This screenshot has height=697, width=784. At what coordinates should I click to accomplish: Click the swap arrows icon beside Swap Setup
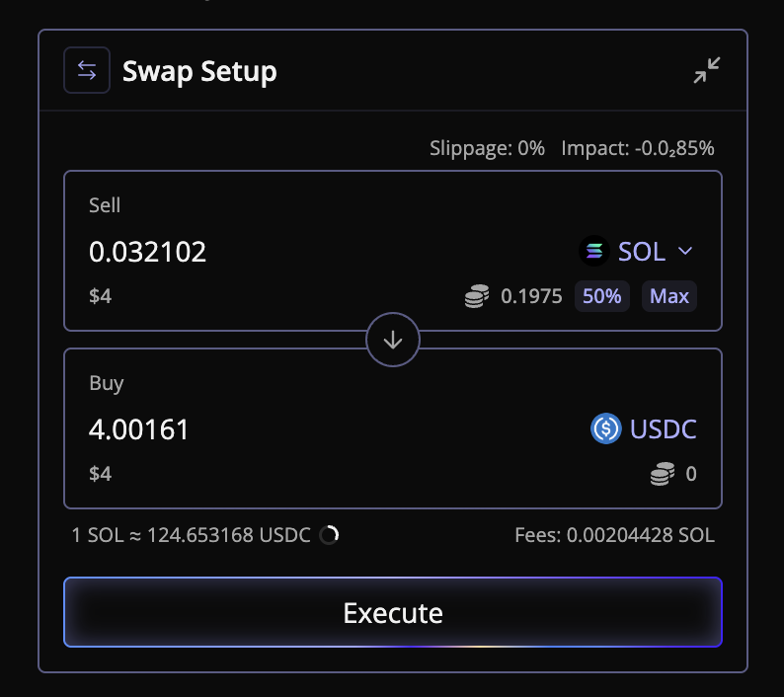pyautogui.click(x=87, y=71)
